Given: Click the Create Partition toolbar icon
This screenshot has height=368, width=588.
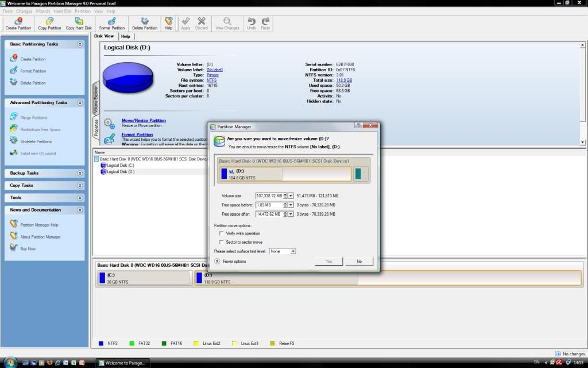Looking at the screenshot, I should click(18, 24).
